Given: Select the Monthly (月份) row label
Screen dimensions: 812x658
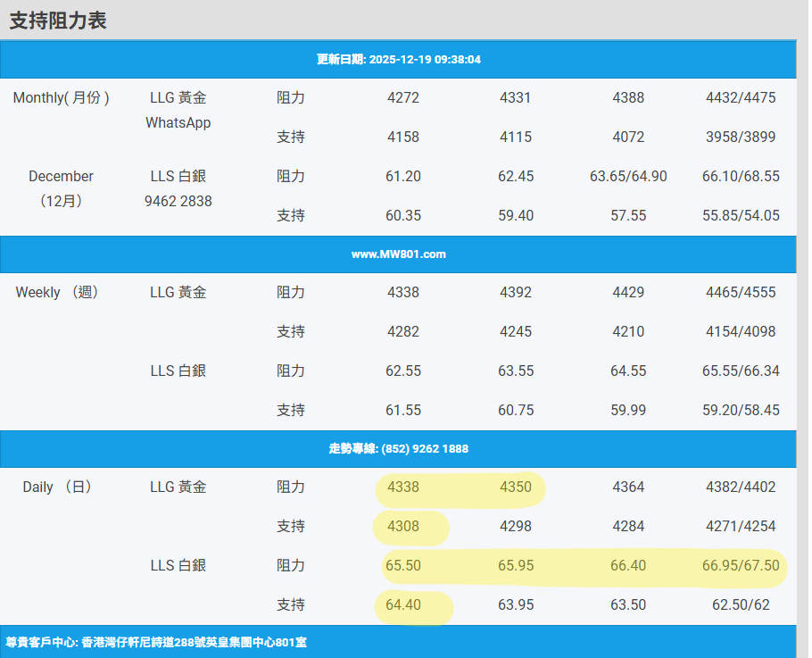Looking at the screenshot, I should pyautogui.click(x=61, y=98).
